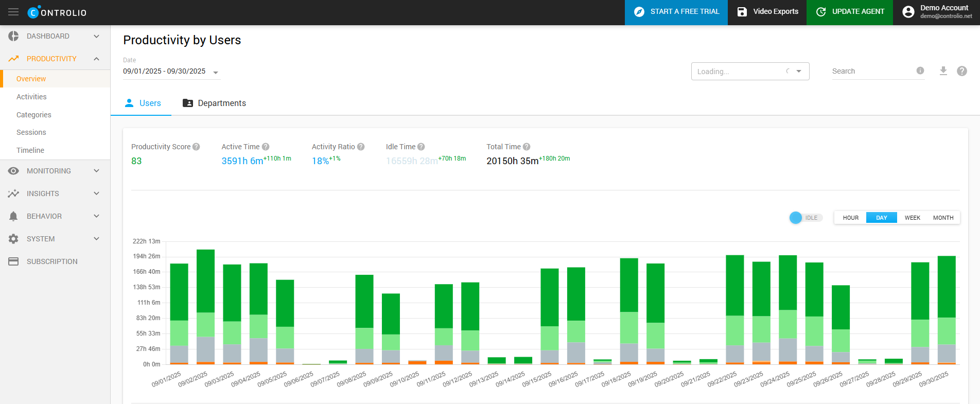Click Total Time help icon
This screenshot has width=980, height=404.
click(x=527, y=147)
